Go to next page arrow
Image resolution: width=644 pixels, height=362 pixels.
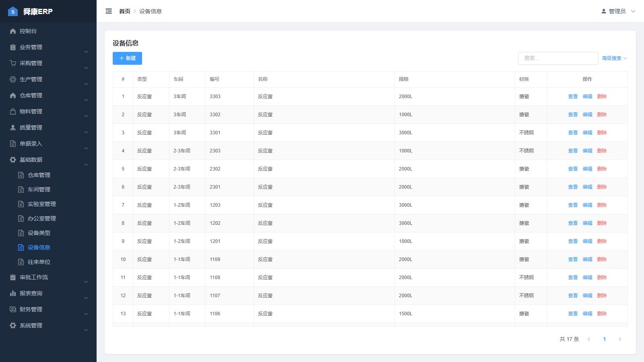pos(620,339)
